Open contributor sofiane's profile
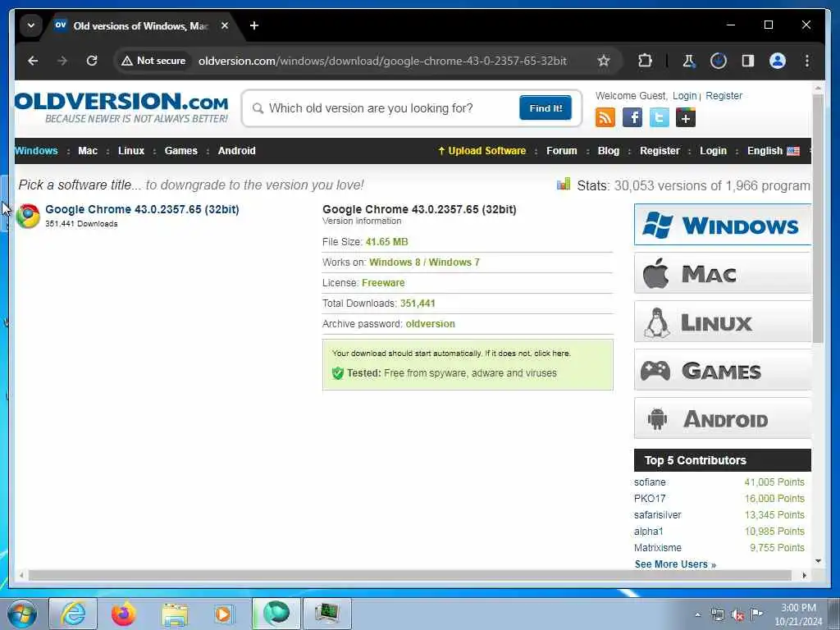 (x=650, y=482)
